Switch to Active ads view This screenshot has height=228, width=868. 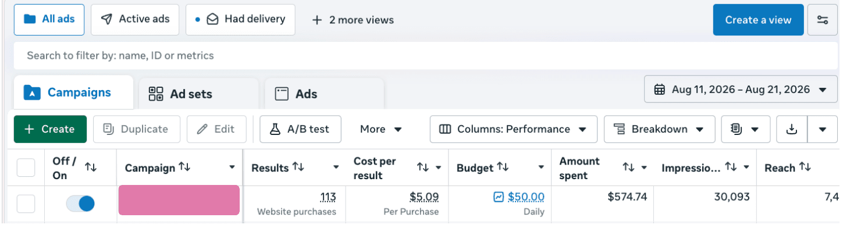pos(135,19)
